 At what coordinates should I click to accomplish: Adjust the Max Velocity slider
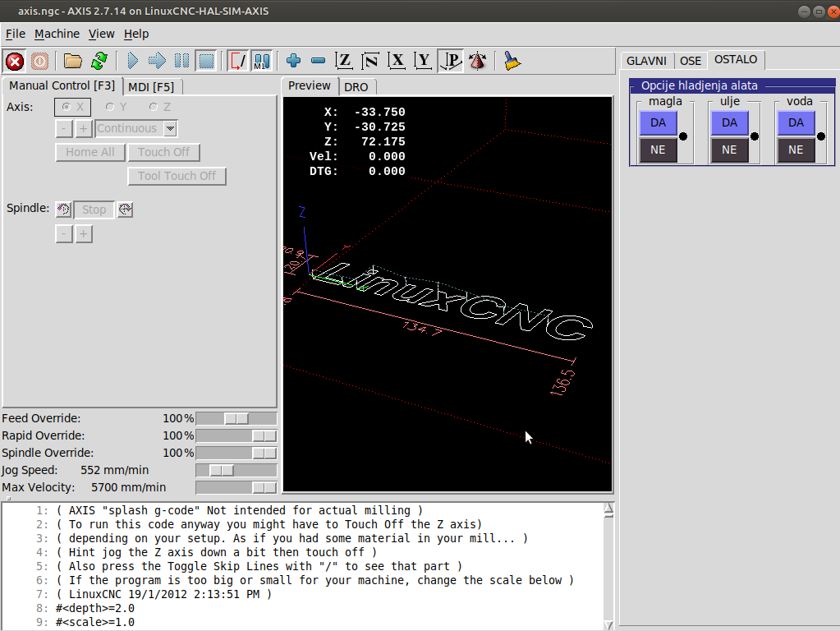click(x=236, y=487)
